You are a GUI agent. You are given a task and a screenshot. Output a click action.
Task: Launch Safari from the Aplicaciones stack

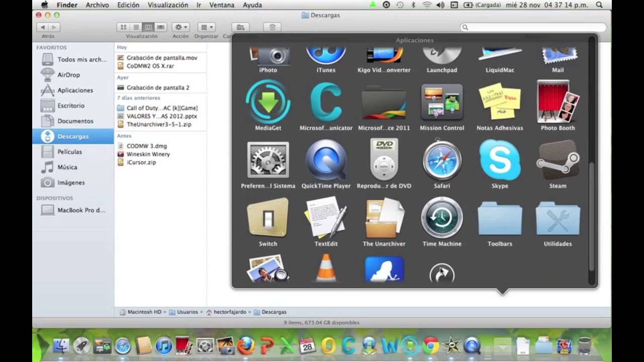click(x=442, y=160)
